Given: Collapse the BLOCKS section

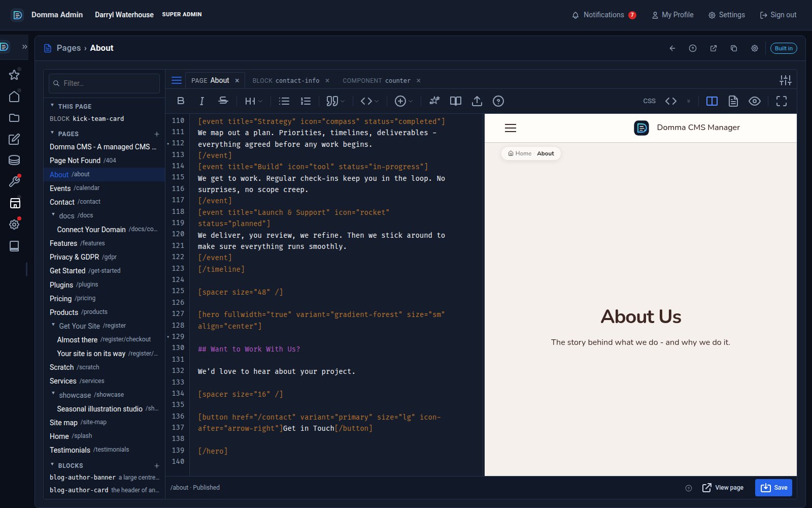Looking at the screenshot, I should click(52, 465).
